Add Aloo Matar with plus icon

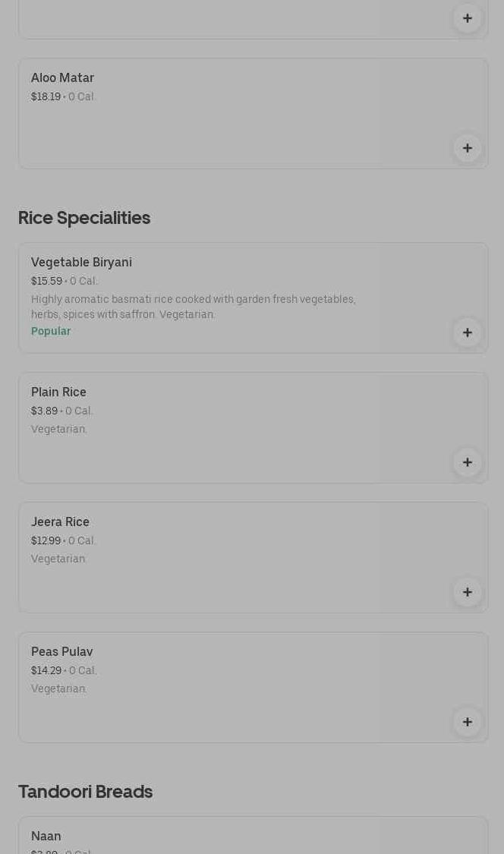[467, 148]
